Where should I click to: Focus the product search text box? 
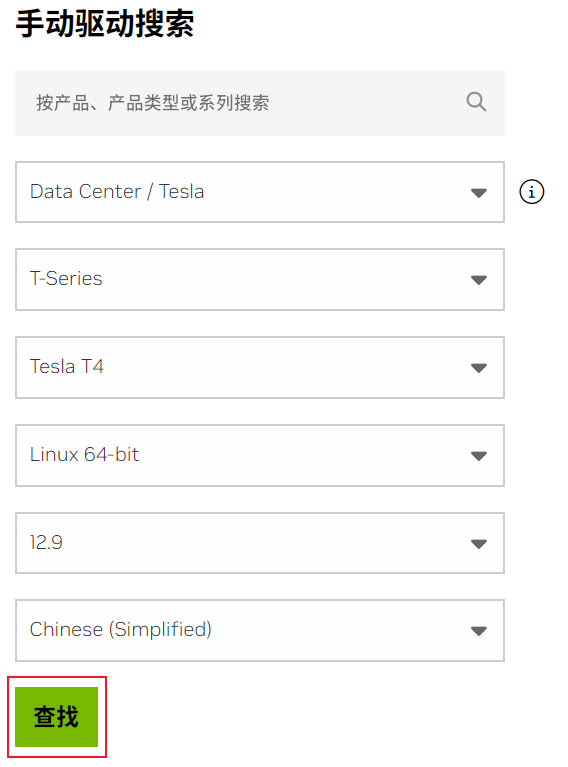click(260, 103)
